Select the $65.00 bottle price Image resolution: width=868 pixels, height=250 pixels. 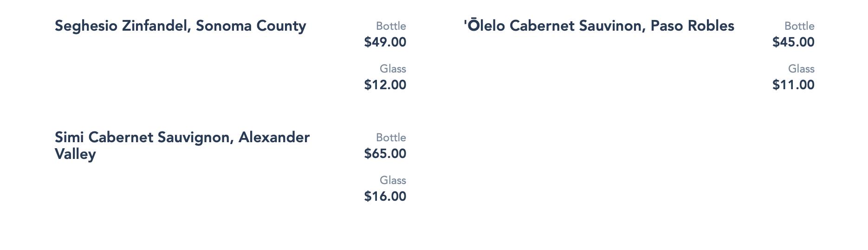tap(385, 154)
